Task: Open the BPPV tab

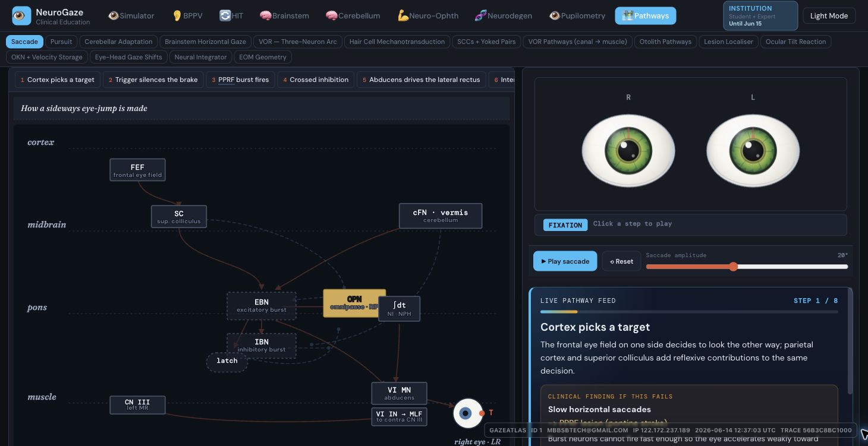Action: 187,16
